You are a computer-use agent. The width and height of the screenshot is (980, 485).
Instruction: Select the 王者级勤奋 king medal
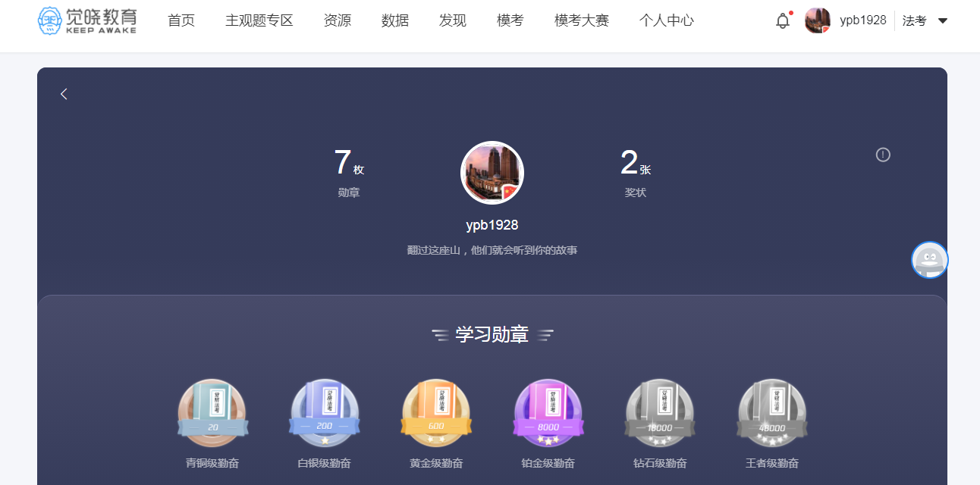point(772,414)
